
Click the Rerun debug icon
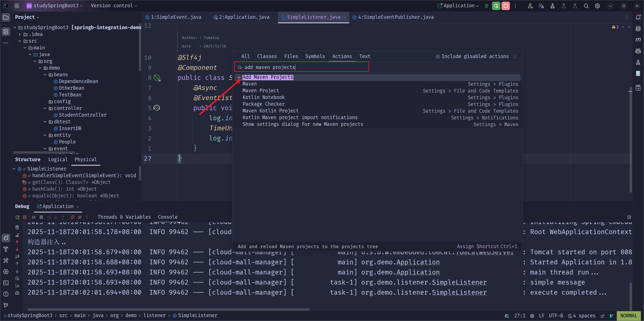[x=17, y=217]
